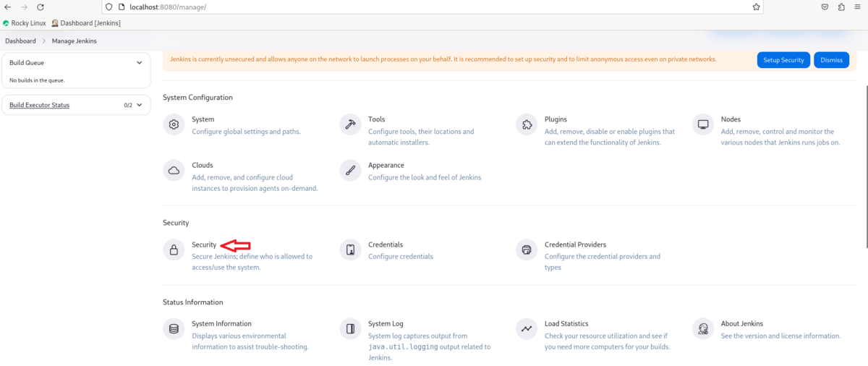
Task: Open the Rocky Linux bookmark
Action: tap(24, 23)
